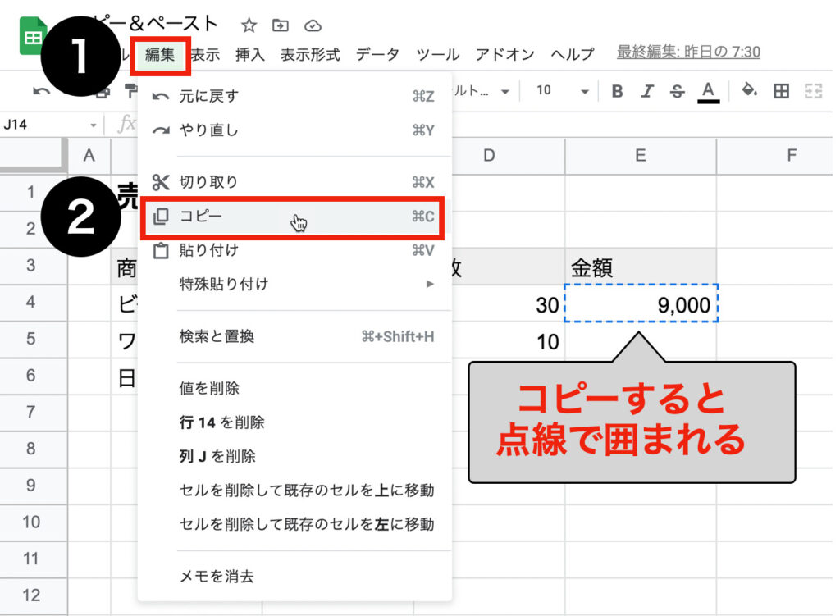Choose 値を削除 menu entry
This screenshot has width=840, height=616.
coord(294,388)
